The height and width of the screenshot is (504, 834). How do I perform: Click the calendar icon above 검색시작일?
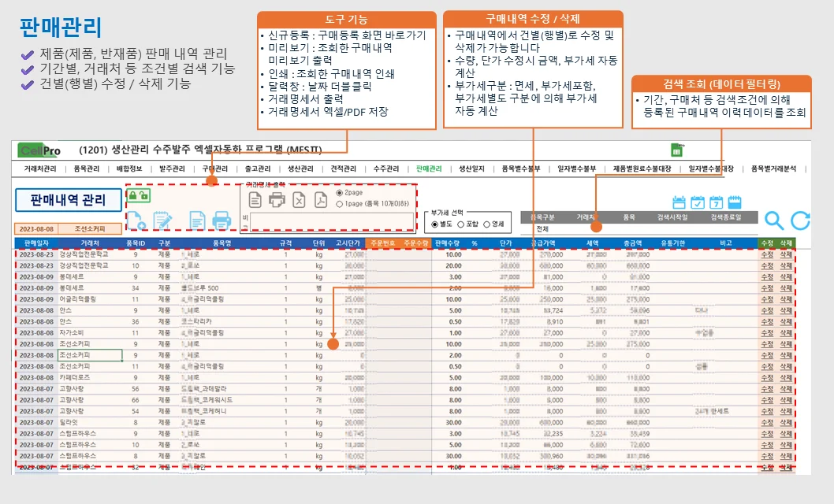point(679,202)
